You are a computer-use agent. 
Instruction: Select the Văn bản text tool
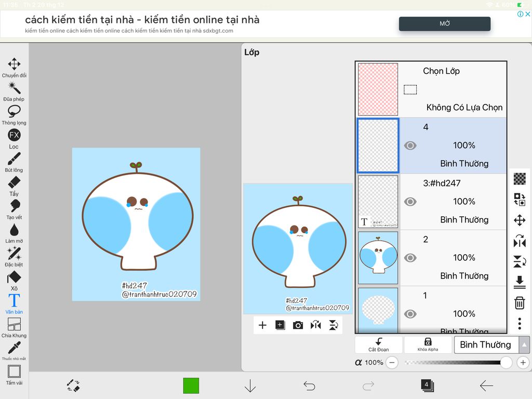coord(14,304)
